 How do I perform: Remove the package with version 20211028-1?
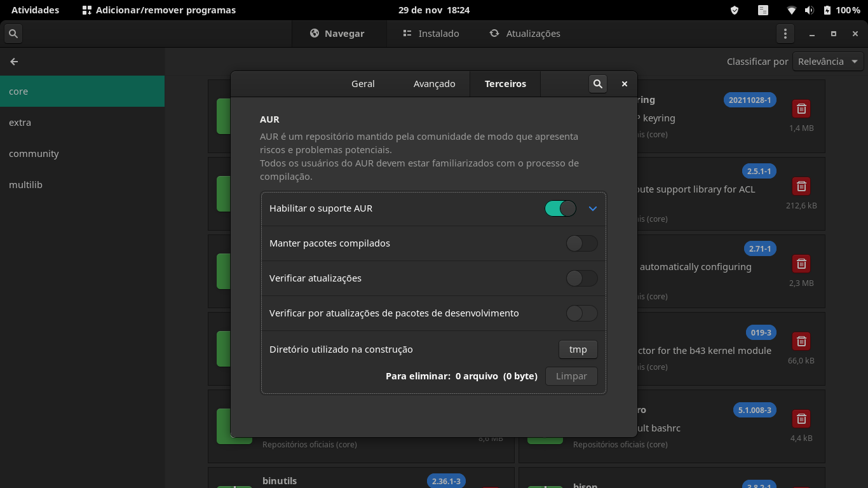coord(801,109)
